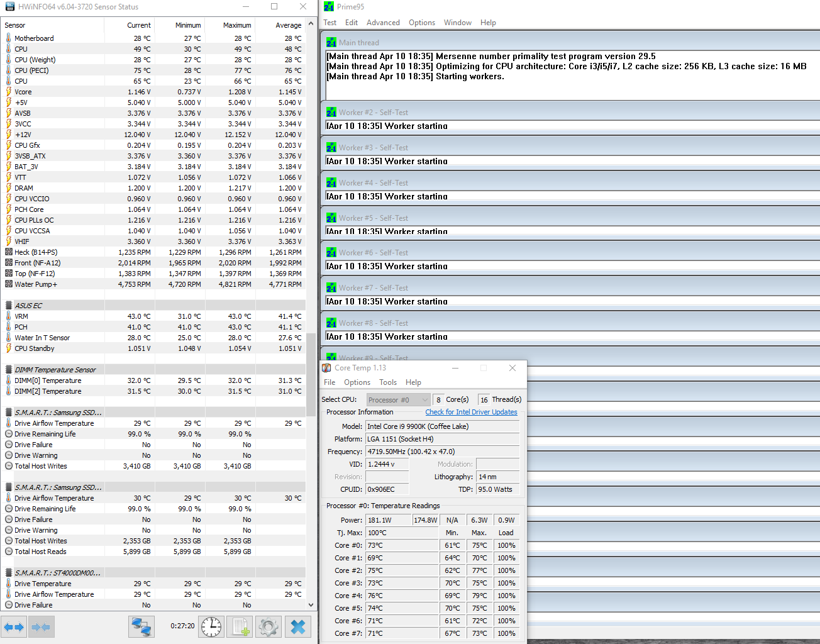Click the Main thread window icon in Prime95

tap(331, 43)
